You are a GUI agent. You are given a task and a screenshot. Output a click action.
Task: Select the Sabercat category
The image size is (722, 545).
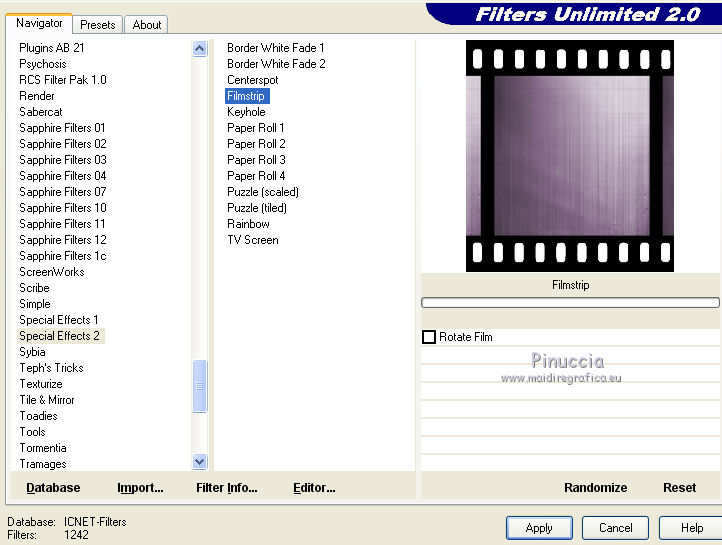pyautogui.click(x=41, y=112)
